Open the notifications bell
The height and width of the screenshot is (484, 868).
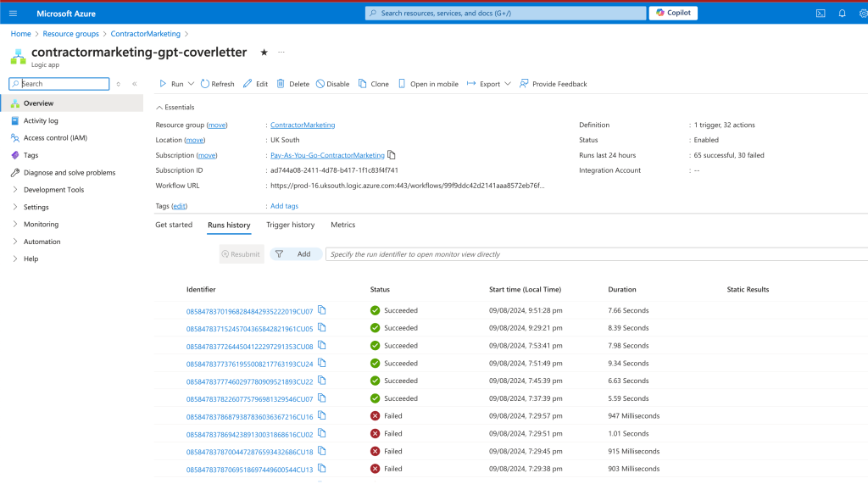[842, 14]
